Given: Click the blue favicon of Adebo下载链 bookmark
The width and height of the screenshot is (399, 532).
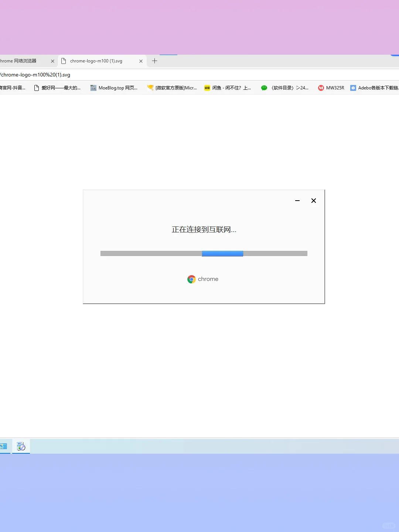Looking at the screenshot, I should click(x=353, y=88).
